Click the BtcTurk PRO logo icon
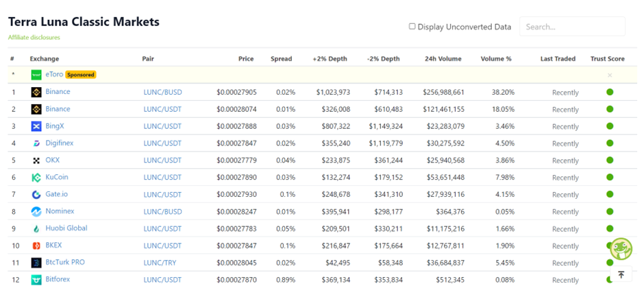This screenshot has width=644, height=286. pyautogui.click(x=36, y=263)
